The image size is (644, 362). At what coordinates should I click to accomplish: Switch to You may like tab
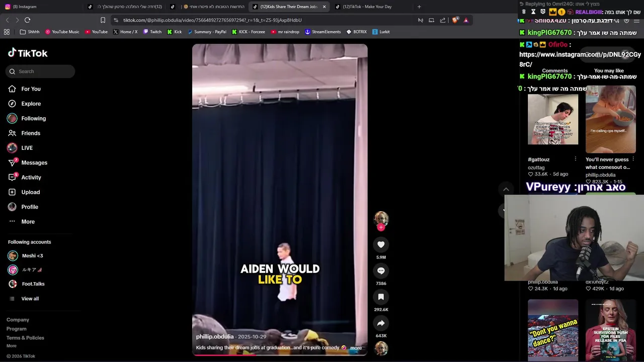pos(609,71)
